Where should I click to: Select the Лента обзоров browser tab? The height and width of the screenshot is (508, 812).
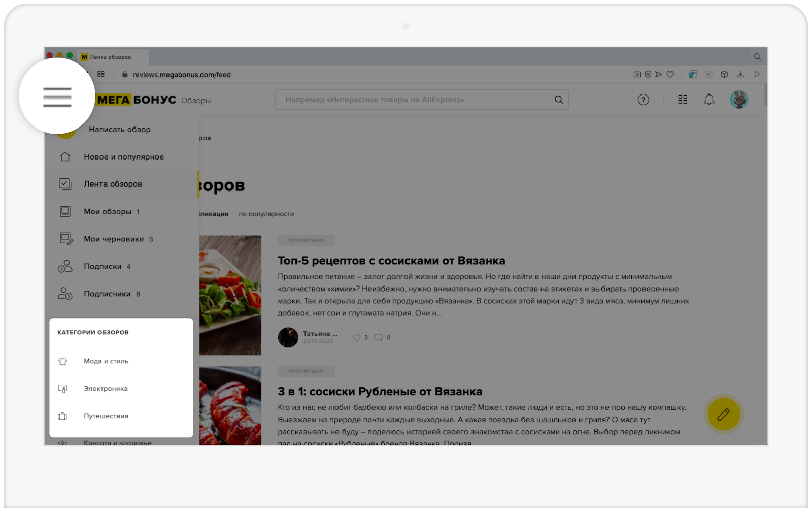(x=113, y=57)
